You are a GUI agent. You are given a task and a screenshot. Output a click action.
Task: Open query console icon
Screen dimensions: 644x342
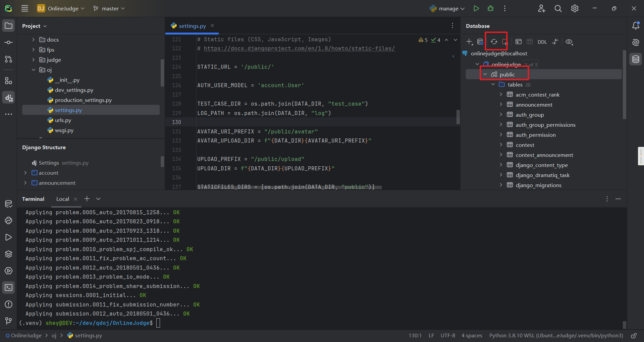click(x=519, y=42)
